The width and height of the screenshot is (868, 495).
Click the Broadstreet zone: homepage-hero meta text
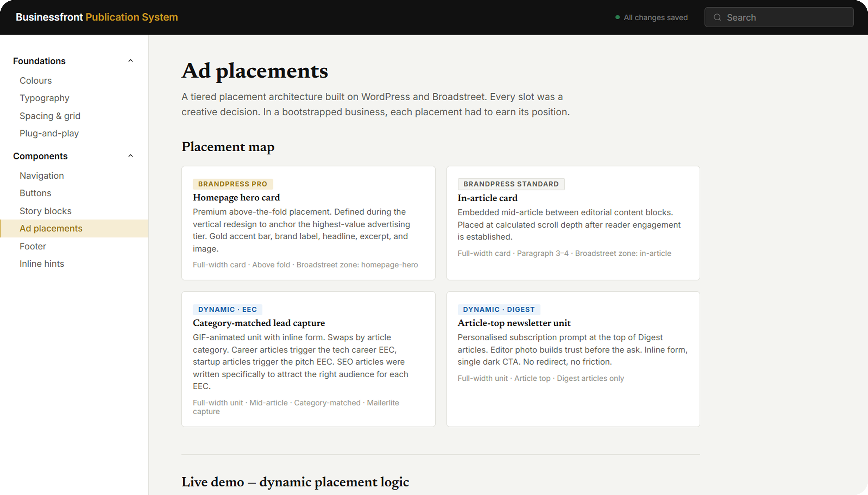357,265
